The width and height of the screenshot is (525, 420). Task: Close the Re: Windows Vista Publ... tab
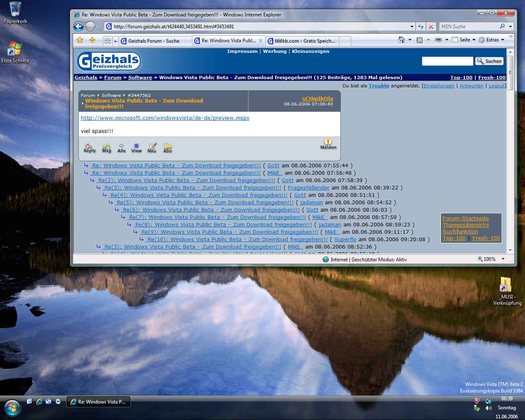pyautogui.click(x=260, y=41)
